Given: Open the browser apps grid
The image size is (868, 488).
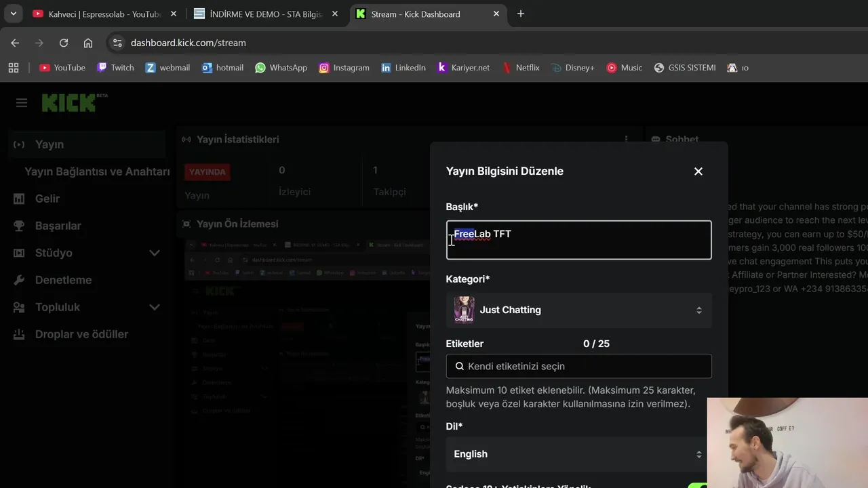Looking at the screenshot, I should [x=14, y=68].
